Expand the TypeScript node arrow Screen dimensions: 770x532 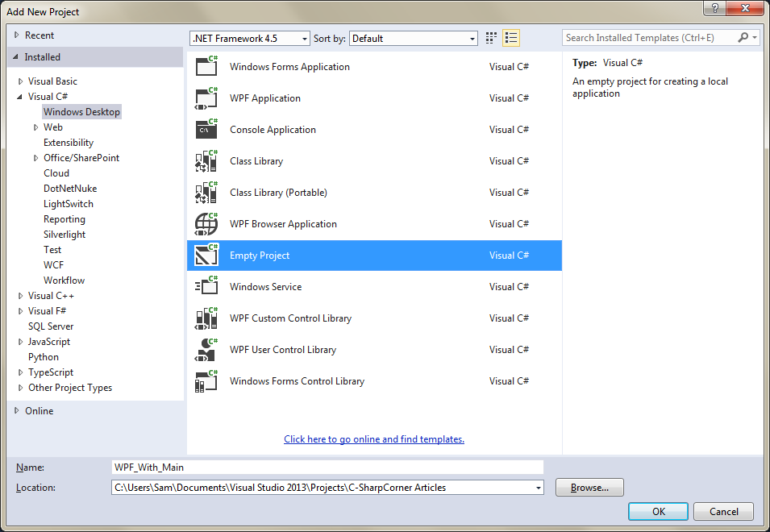(20, 372)
